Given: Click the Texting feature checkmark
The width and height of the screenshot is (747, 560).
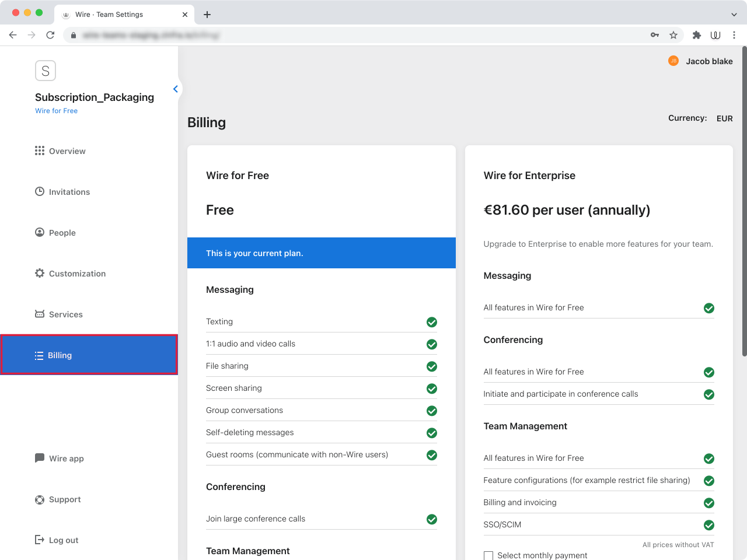Looking at the screenshot, I should point(432,322).
